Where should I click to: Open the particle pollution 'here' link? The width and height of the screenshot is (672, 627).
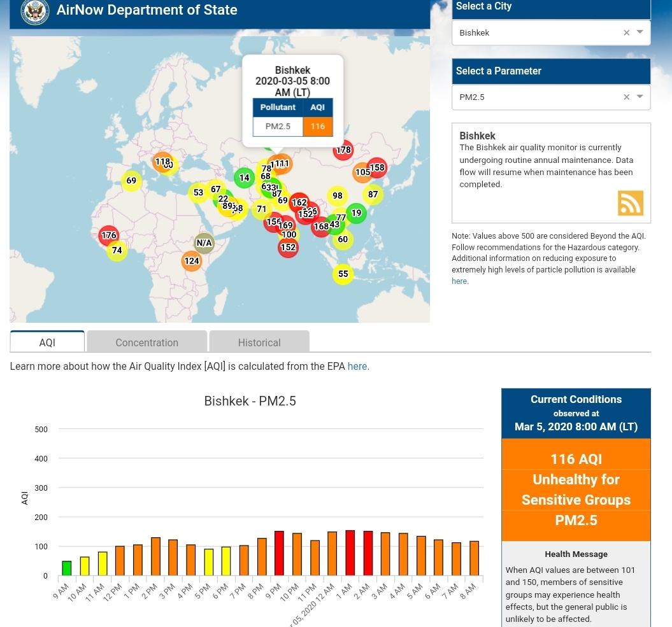click(459, 281)
